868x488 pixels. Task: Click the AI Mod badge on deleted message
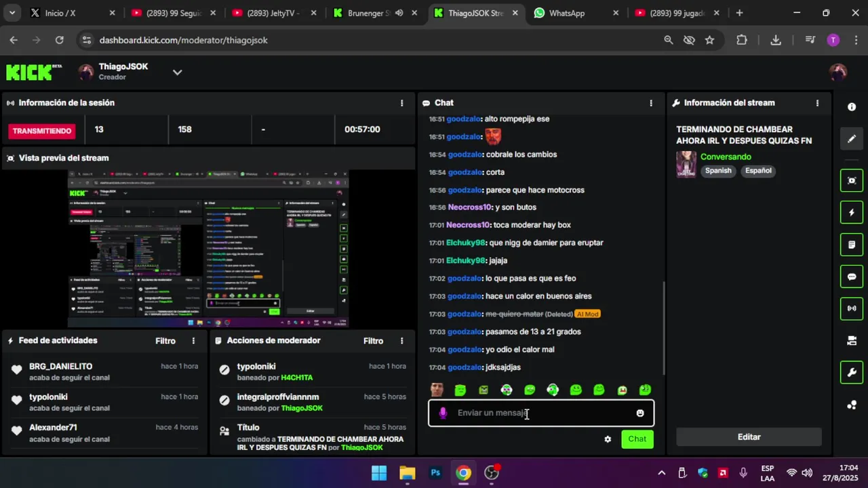[587, 314]
